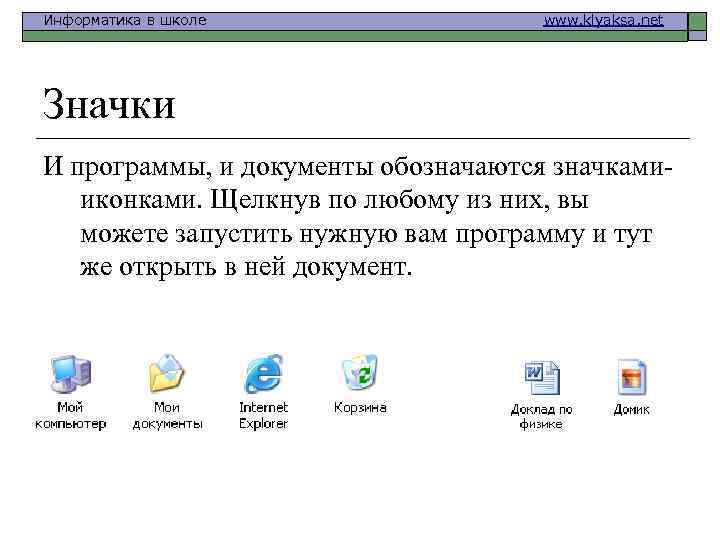Open the Мои документы folder icon
Viewport: 720px width, 540px height.
(x=166, y=373)
